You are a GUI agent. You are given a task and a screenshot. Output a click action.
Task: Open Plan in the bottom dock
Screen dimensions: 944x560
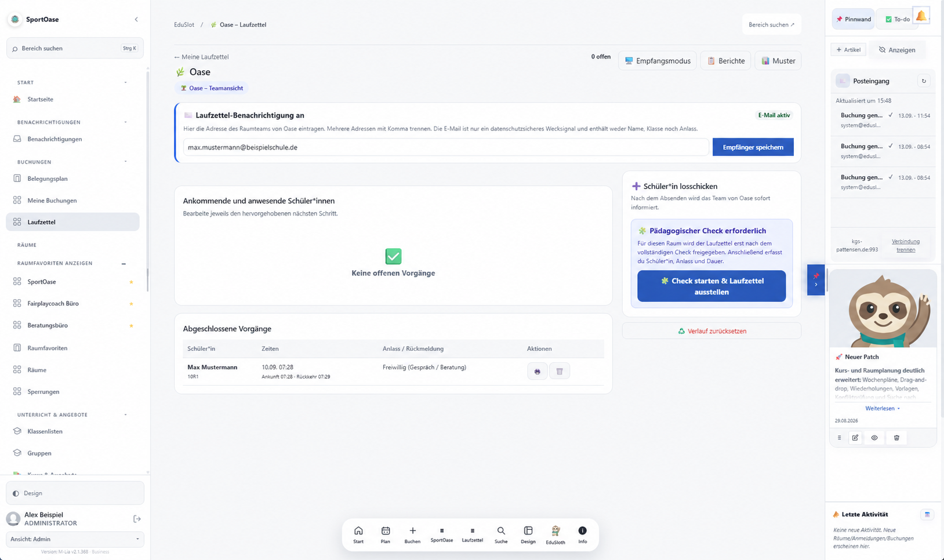tap(386, 535)
